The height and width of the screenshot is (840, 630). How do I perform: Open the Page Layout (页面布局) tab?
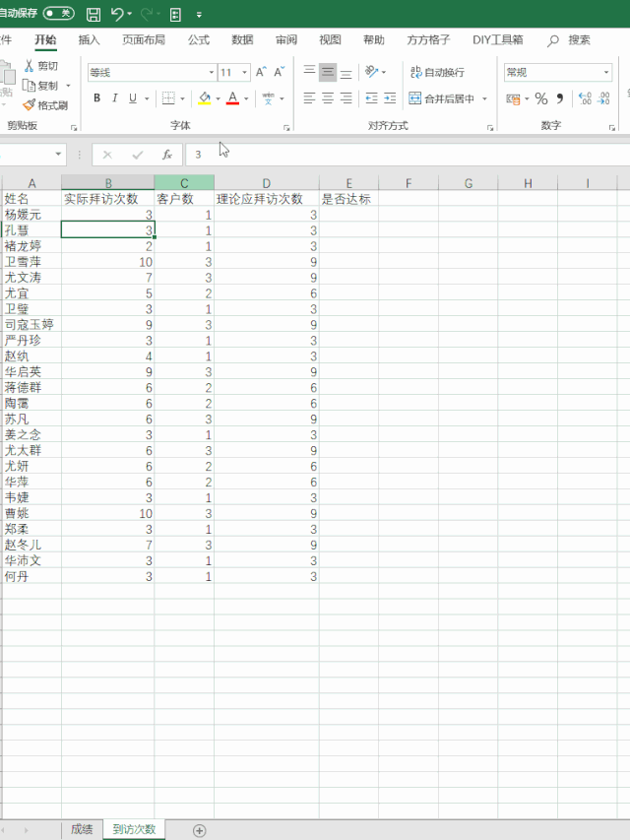click(x=144, y=39)
